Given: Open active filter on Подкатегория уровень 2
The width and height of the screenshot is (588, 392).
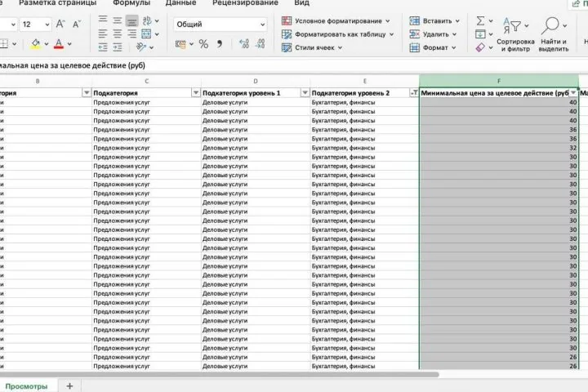Looking at the screenshot, I should point(414,92).
